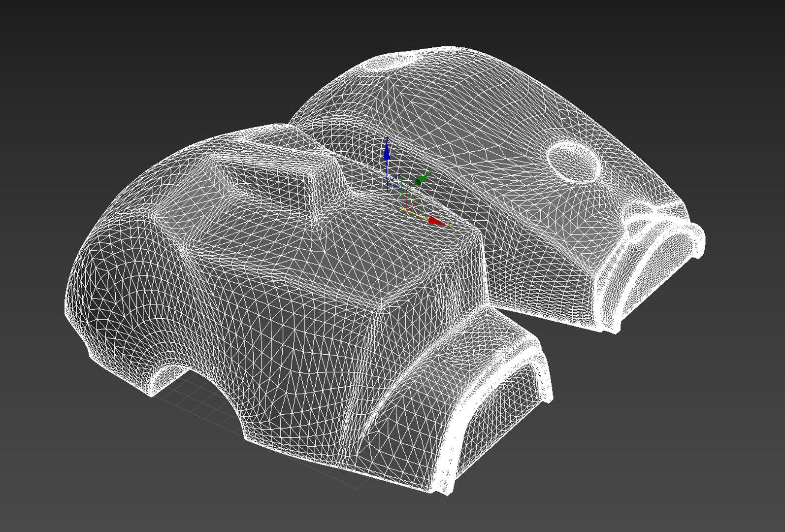This screenshot has height=532, width=785.
Task: Click the yellow X-axis shaft of the gizmo
Action: [x=414, y=213]
